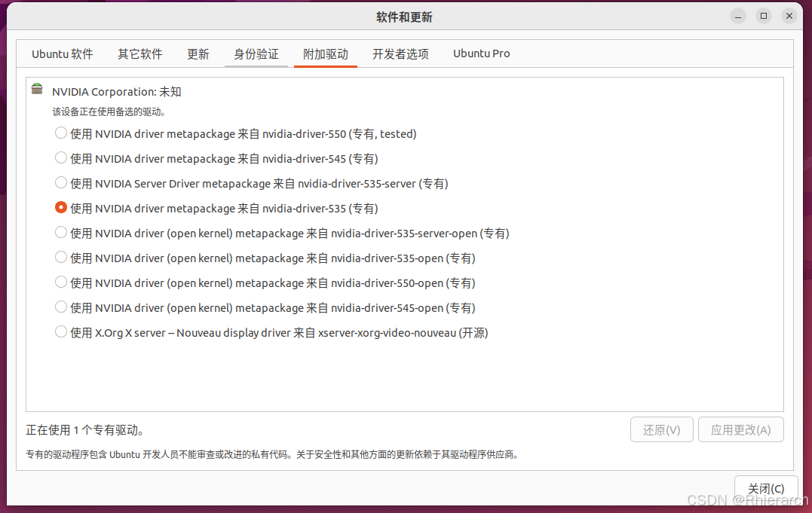This screenshot has height=513, width=812.
Task: Minimize the 软件和更新 window
Action: 738,16
